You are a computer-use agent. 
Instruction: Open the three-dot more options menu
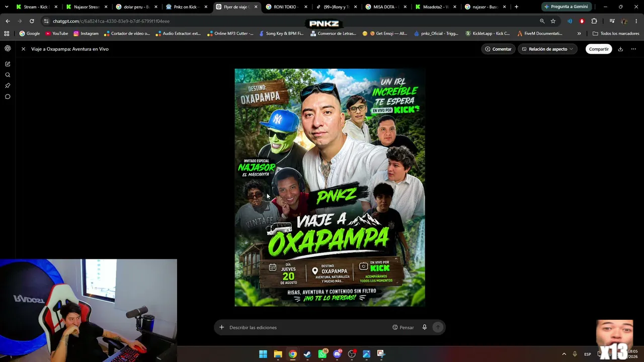pos(633,49)
